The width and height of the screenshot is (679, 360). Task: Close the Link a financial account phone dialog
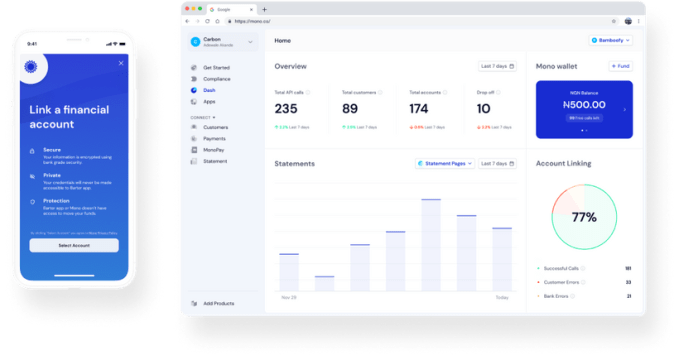(x=121, y=63)
